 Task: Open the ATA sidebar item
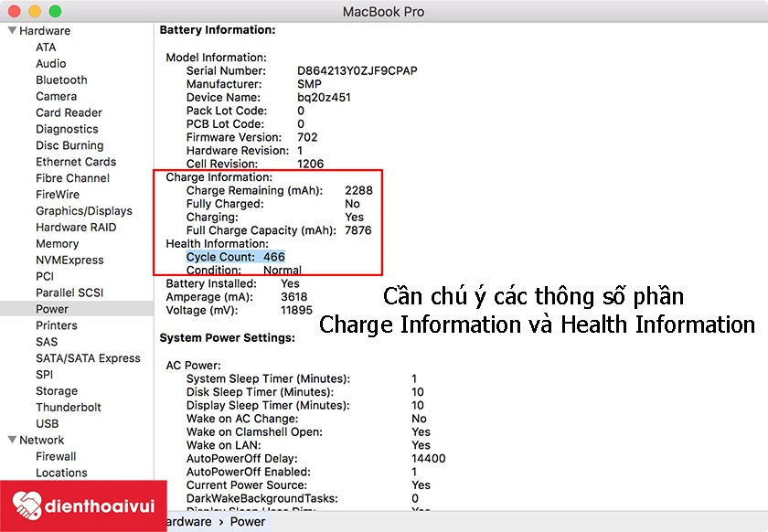click(x=46, y=47)
